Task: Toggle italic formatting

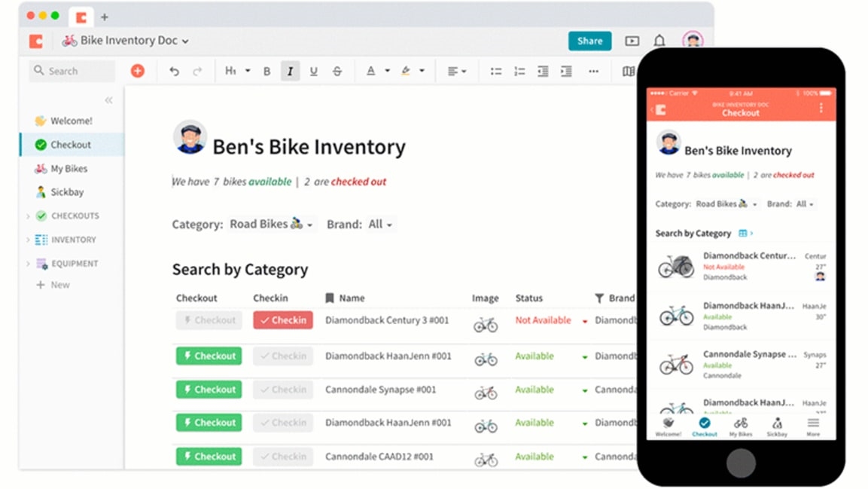Action: [x=290, y=72]
